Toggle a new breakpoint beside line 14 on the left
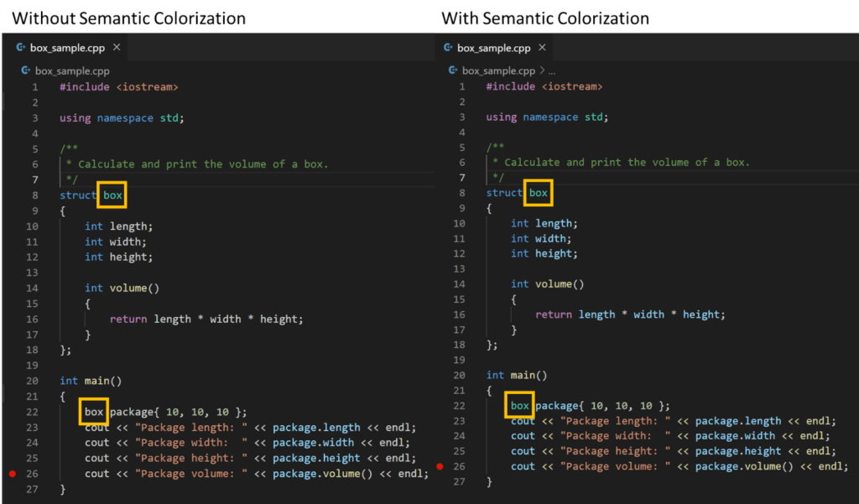859x504 pixels. [12, 288]
